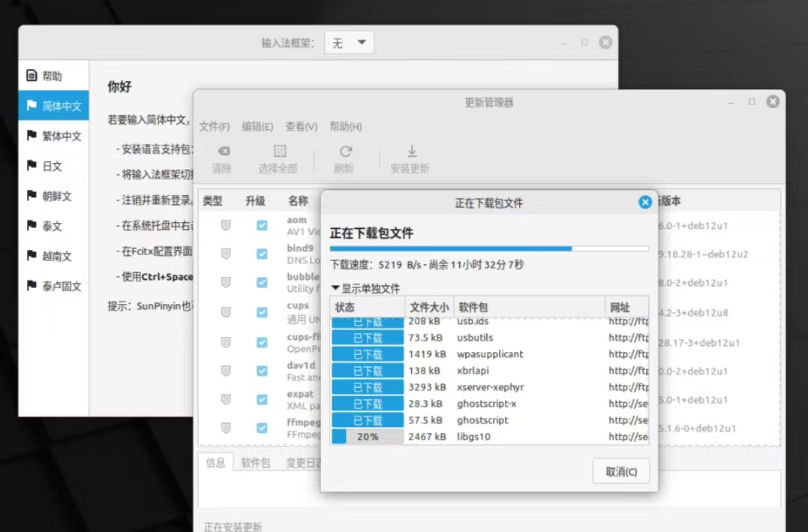Select the xserver-xephyr package row
This screenshot has height=532, width=808.
[x=490, y=387]
